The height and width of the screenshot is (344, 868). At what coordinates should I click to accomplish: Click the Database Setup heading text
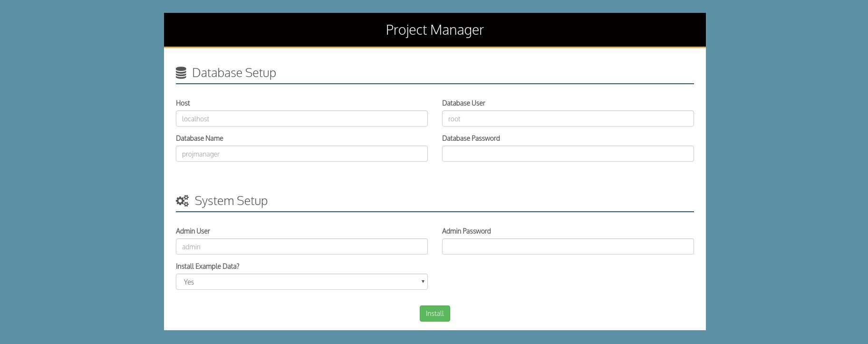click(x=234, y=73)
